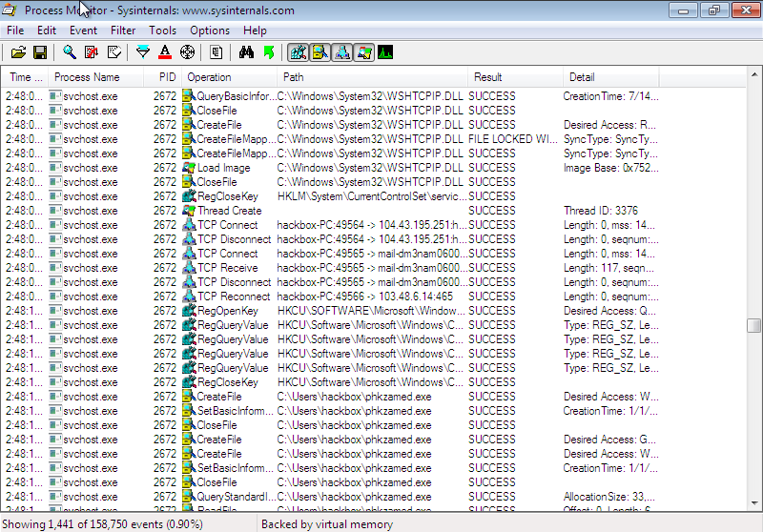Select the FILE LOCKED WI... result cell
The image size is (763, 532).
(513, 139)
